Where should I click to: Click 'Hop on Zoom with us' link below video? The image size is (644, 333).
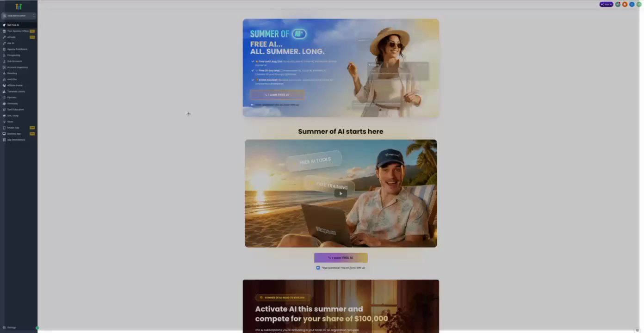point(353,268)
